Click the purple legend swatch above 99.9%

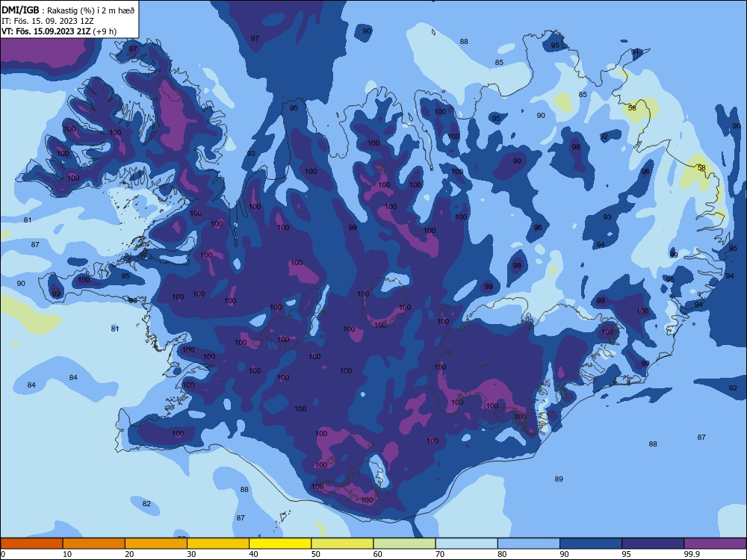pyautogui.click(x=715, y=544)
